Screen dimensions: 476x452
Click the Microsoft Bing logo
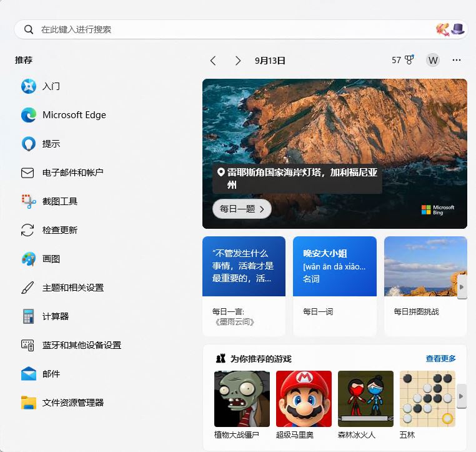(438, 209)
